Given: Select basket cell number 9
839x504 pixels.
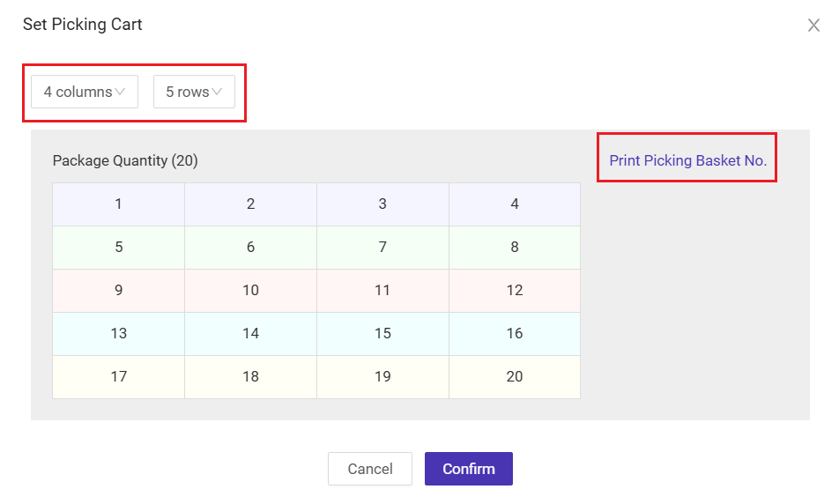Looking at the screenshot, I should click(118, 291).
